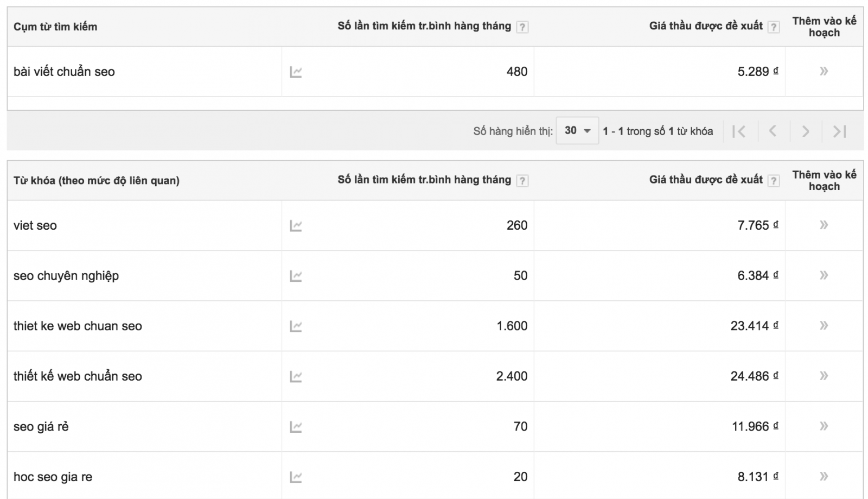Jump to last page of results
This screenshot has height=499, width=868.
coord(839,131)
